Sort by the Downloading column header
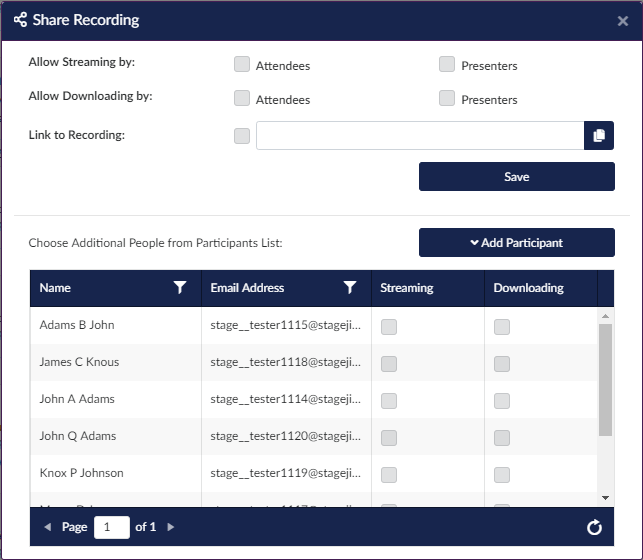 coord(529,288)
